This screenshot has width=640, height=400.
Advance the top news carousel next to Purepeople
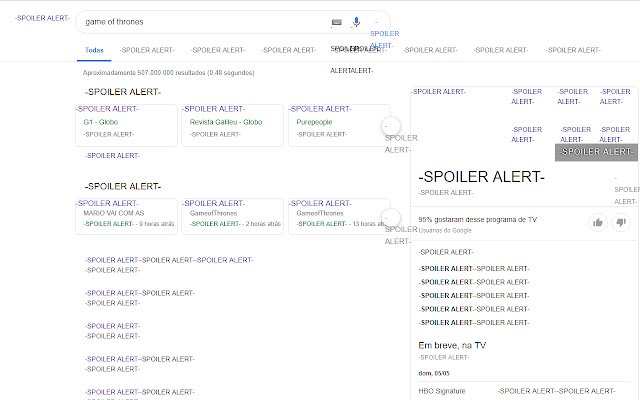click(x=391, y=126)
